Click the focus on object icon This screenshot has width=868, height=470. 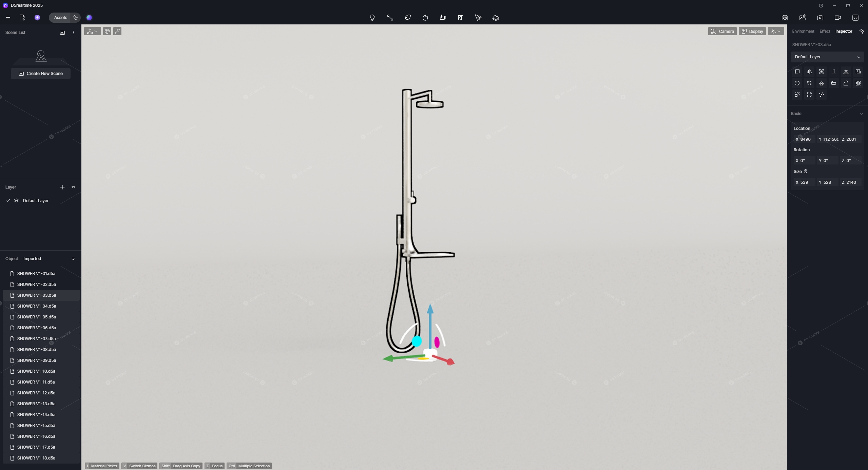(x=822, y=72)
